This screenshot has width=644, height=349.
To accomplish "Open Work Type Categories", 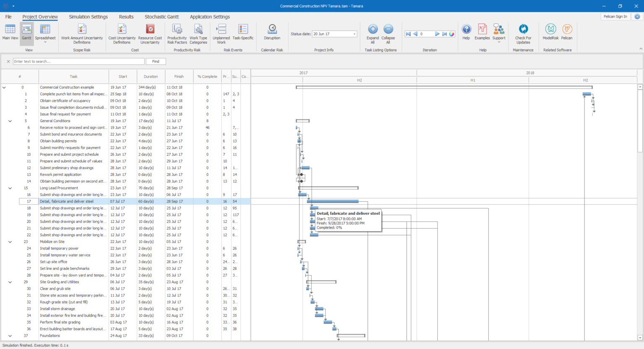I will click(x=198, y=34).
